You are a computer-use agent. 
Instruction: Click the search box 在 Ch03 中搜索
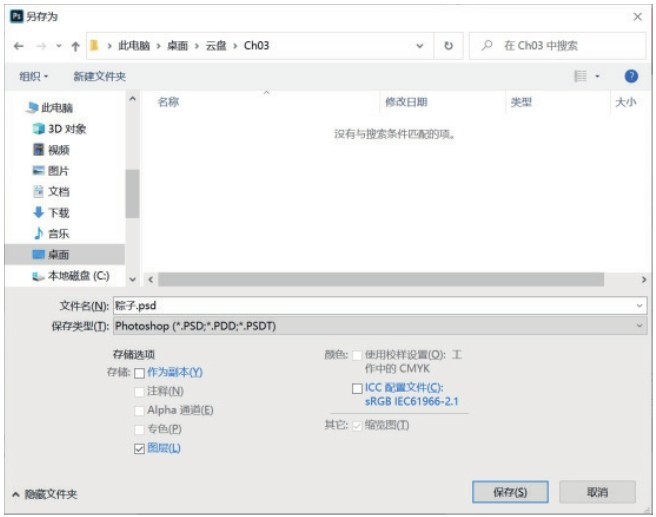(x=558, y=46)
